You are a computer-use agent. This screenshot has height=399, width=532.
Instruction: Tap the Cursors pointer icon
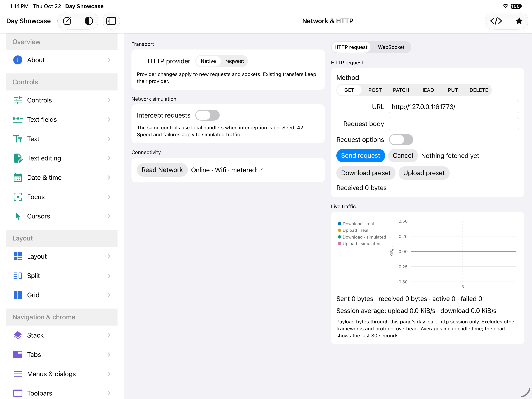click(18, 216)
